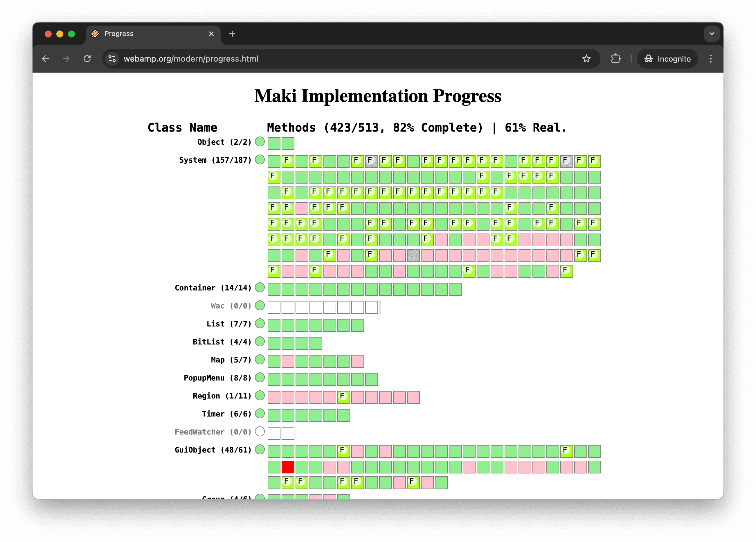Click the red method square in GuiObject row
Screen dimensions: 756x542
click(288, 467)
